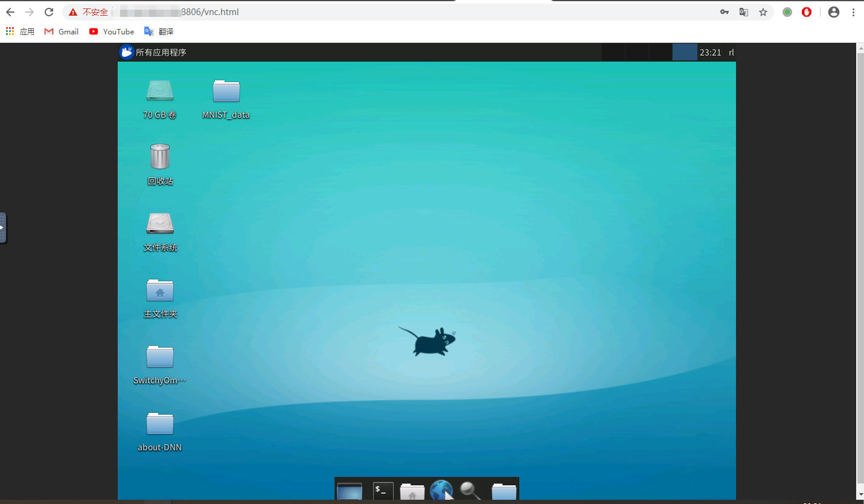Launch the terminal emulator from the dock
This screenshot has width=864, height=504.
(x=383, y=491)
